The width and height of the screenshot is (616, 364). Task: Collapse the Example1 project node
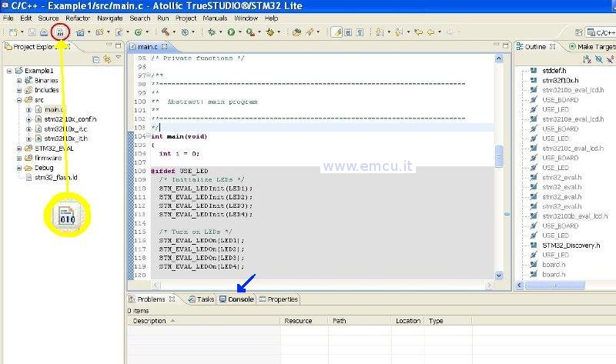point(9,71)
